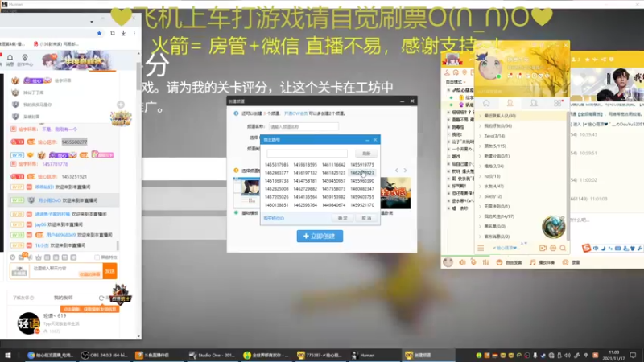Open the blue membership link in create-channel dialog
Screen dimensions: 644x362
295,113
